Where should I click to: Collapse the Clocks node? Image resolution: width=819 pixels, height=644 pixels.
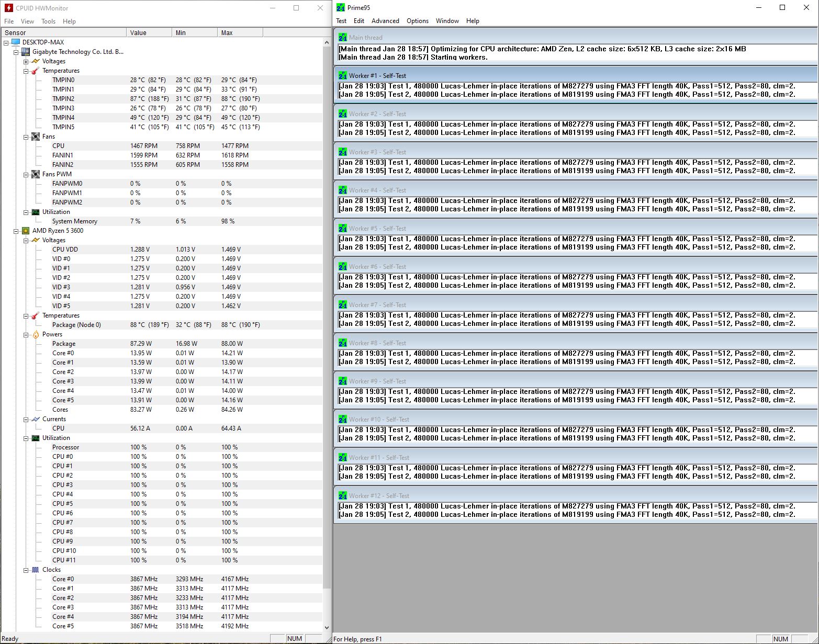[x=26, y=570]
